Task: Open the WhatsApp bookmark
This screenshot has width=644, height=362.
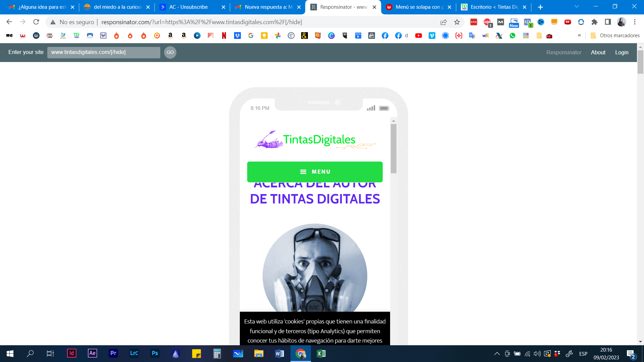Action: click(513, 36)
